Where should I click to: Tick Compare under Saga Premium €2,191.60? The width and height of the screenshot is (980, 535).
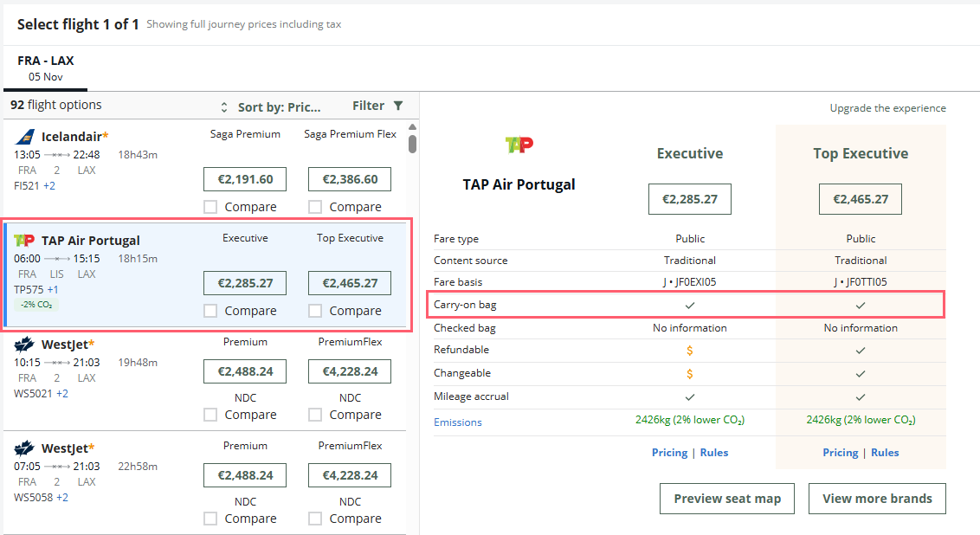click(210, 207)
